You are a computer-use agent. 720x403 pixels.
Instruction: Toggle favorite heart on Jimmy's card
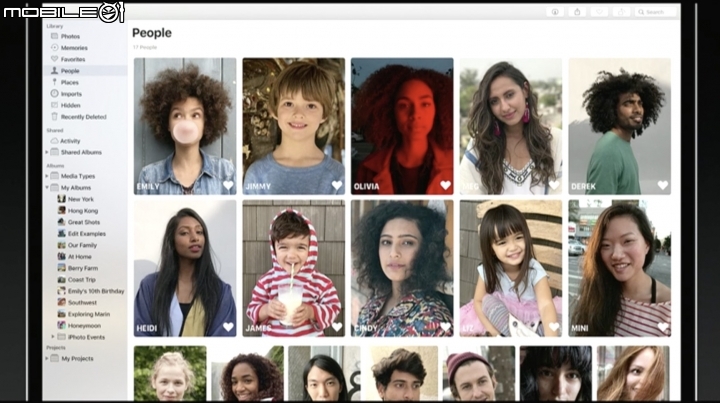(337, 185)
